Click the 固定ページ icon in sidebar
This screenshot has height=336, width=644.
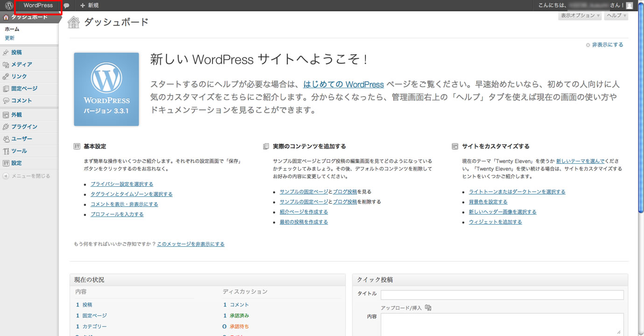coord(6,89)
